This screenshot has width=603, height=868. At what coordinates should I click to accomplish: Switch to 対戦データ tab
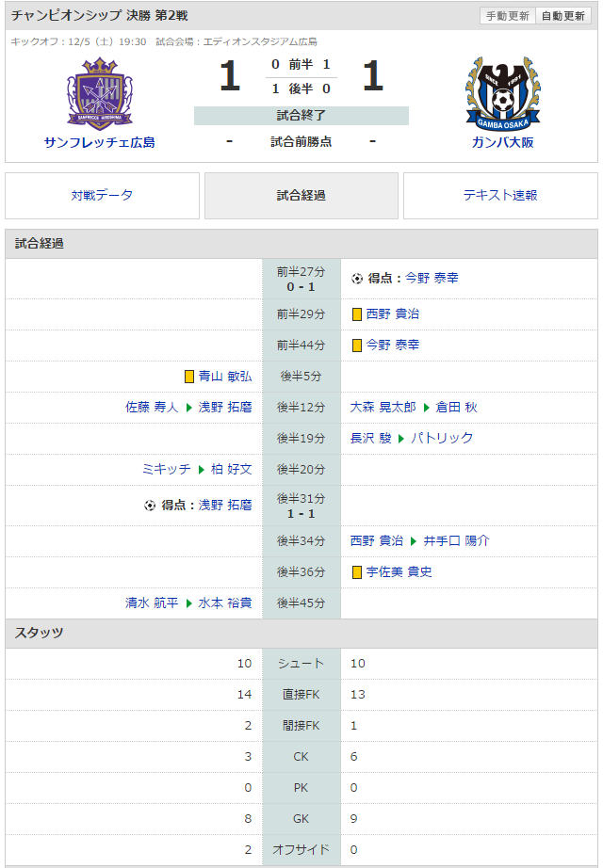102,196
